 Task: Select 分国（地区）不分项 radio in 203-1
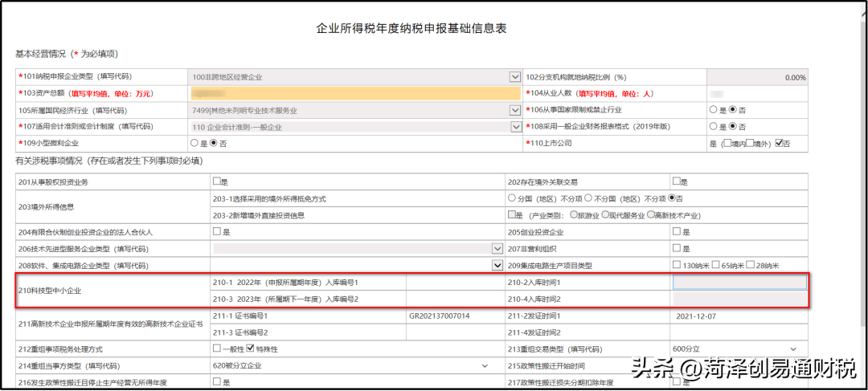511,198
